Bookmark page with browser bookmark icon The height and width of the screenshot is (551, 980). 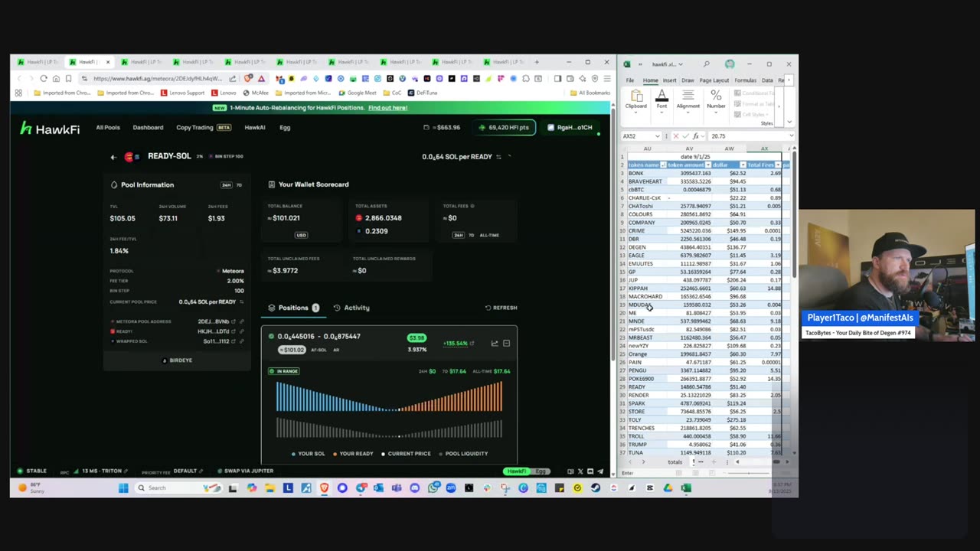pyautogui.click(x=68, y=78)
